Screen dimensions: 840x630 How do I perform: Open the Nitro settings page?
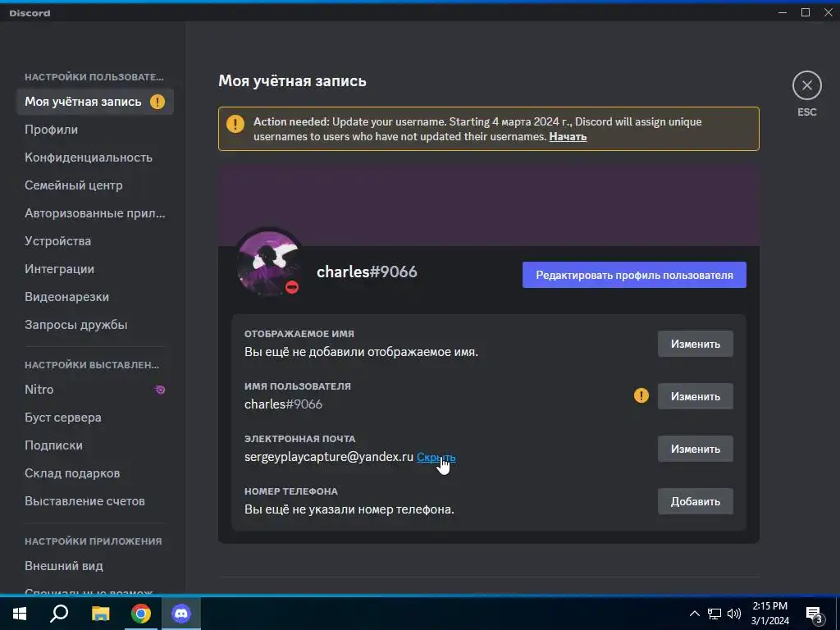click(x=95, y=390)
